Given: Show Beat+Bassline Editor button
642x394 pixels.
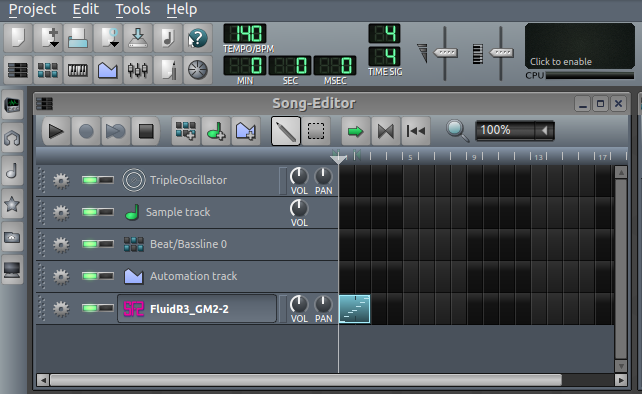Looking at the screenshot, I should tap(48, 70).
